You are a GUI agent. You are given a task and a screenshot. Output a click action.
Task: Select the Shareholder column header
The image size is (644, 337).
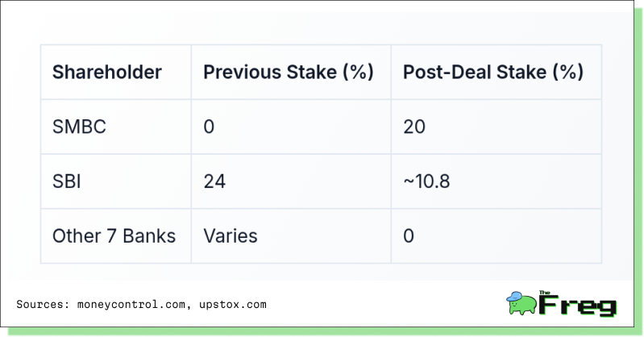(106, 72)
